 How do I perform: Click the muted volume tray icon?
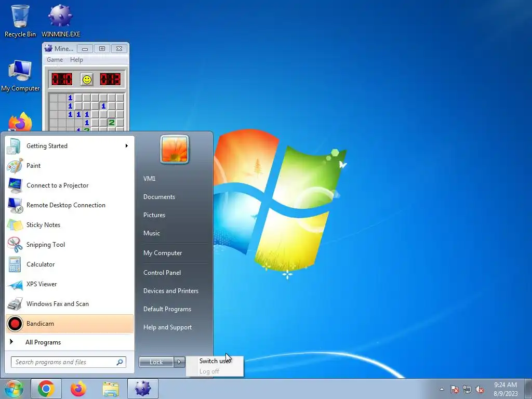(480, 390)
